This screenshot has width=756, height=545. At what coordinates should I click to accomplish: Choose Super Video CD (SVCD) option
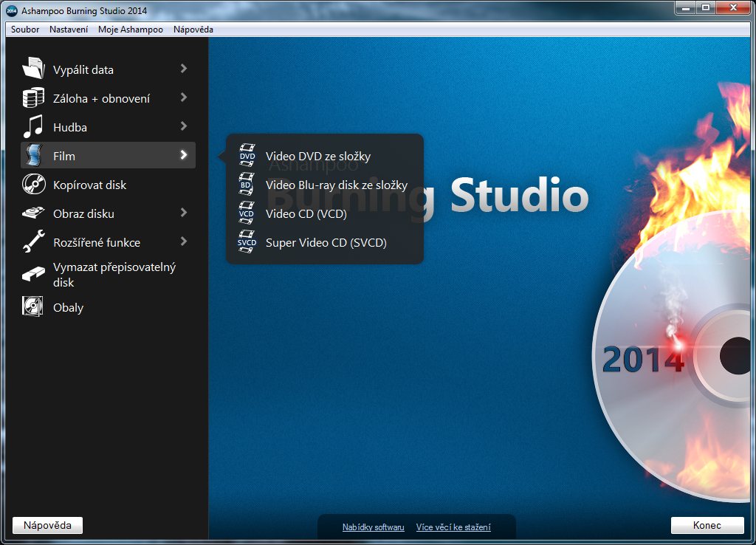click(x=326, y=243)
